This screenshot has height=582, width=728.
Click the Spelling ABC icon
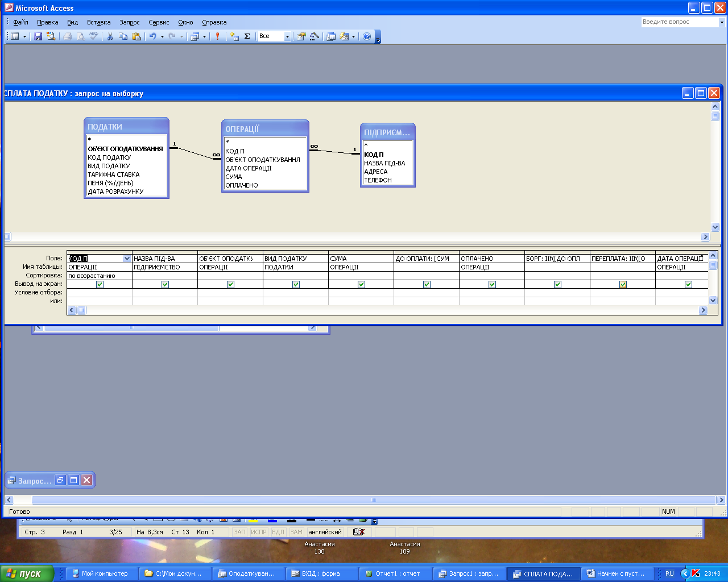coord(94,36)
